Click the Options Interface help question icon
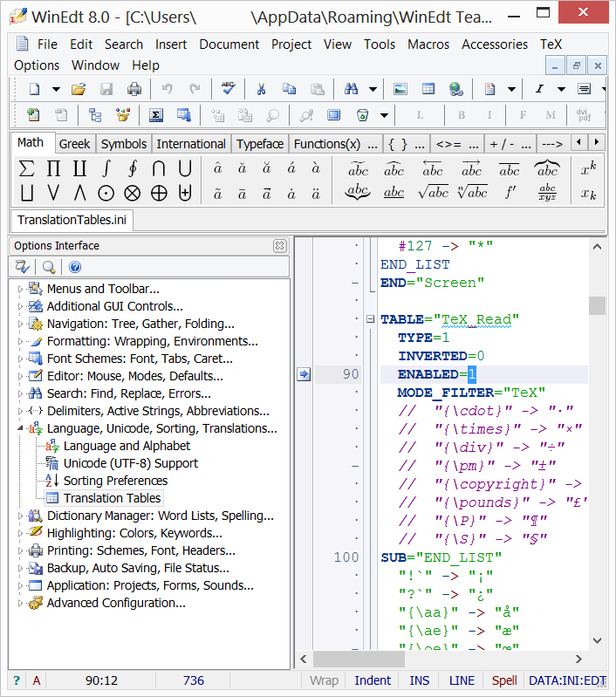This screenshot has height=697, width=616. click(75, 267)
